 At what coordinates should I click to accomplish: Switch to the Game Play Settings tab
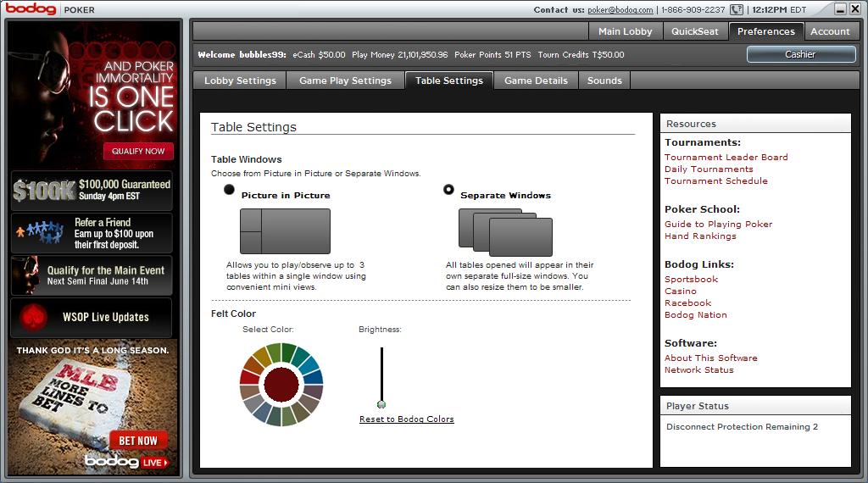click(x=345, y=80)
